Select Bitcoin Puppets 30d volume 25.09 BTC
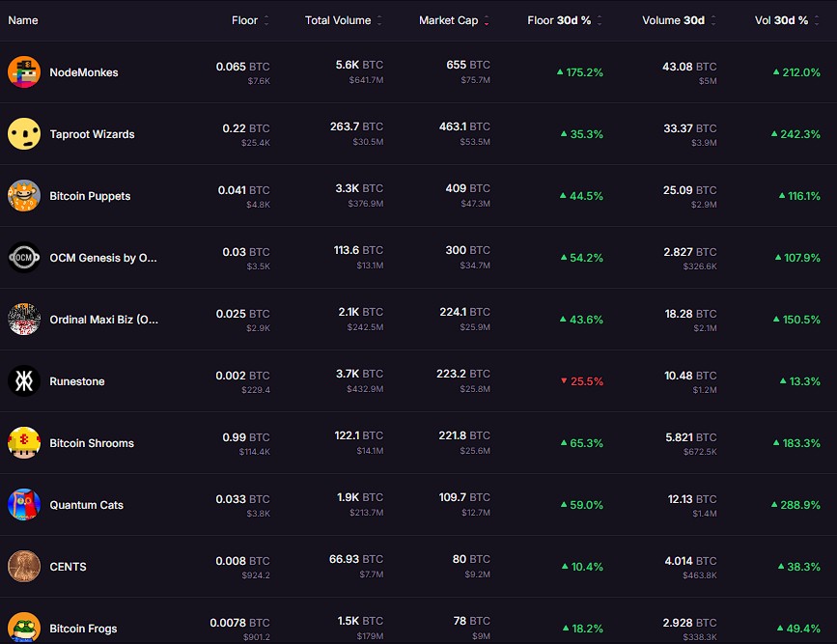Image resolution: width=837 pixels, height=644 pixels. click(x=689, y=190)
